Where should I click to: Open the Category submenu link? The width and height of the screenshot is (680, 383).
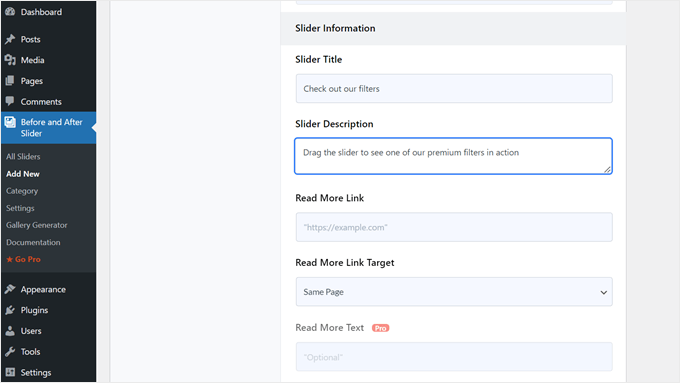point(22,191)
